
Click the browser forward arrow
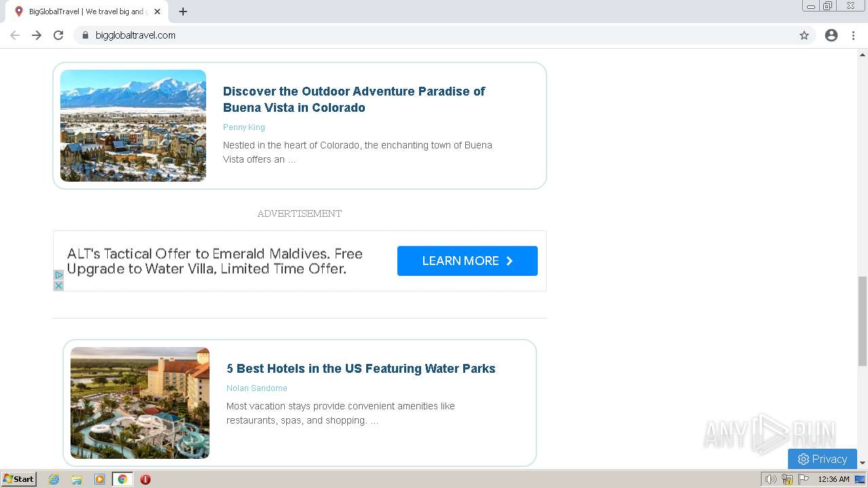click(37, 35)
